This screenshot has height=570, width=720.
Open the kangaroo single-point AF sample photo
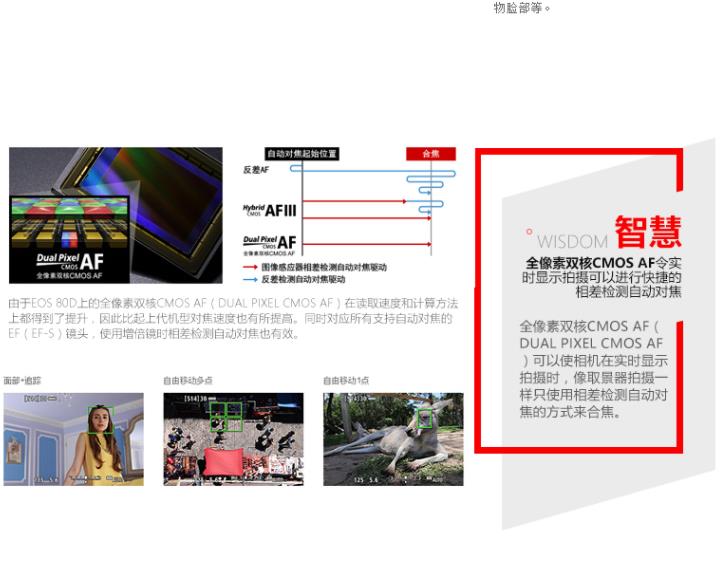(393, 439)
